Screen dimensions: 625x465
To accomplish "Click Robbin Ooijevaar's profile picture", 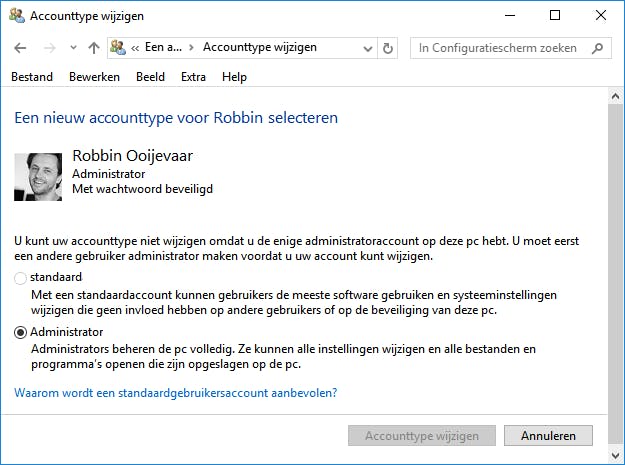I will tap(38, 176).
